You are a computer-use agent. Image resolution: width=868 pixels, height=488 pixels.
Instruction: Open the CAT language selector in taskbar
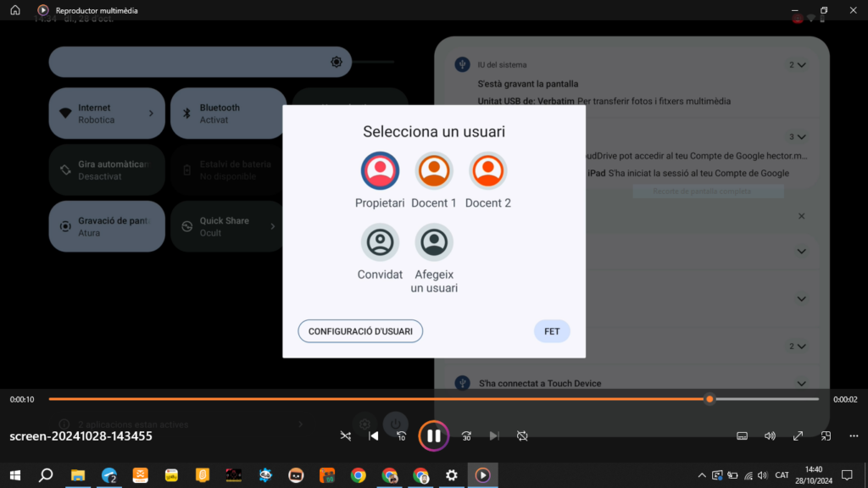pyautogui.click(x=782, y=475)
